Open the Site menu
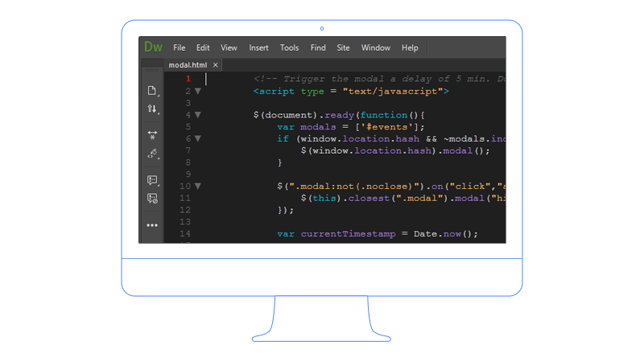This screenshot has height=362, width=644. (x=343, y=48)
